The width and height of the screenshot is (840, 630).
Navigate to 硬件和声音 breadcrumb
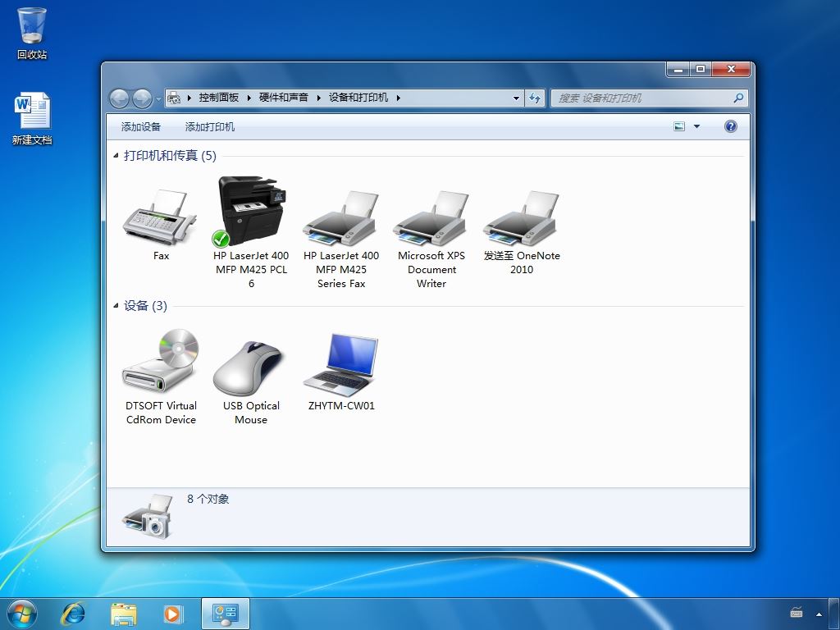(284, 98)
